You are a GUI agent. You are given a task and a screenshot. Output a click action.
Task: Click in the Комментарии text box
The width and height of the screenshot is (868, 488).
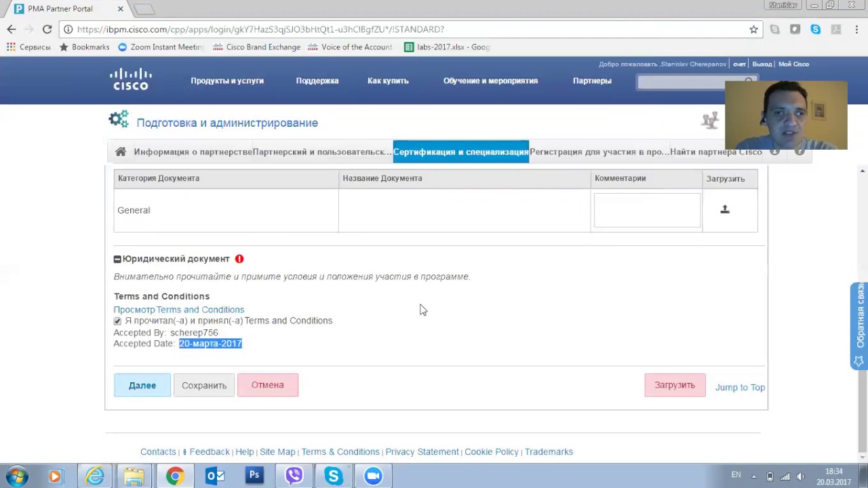pyautogui.click(x=648, y=210)
